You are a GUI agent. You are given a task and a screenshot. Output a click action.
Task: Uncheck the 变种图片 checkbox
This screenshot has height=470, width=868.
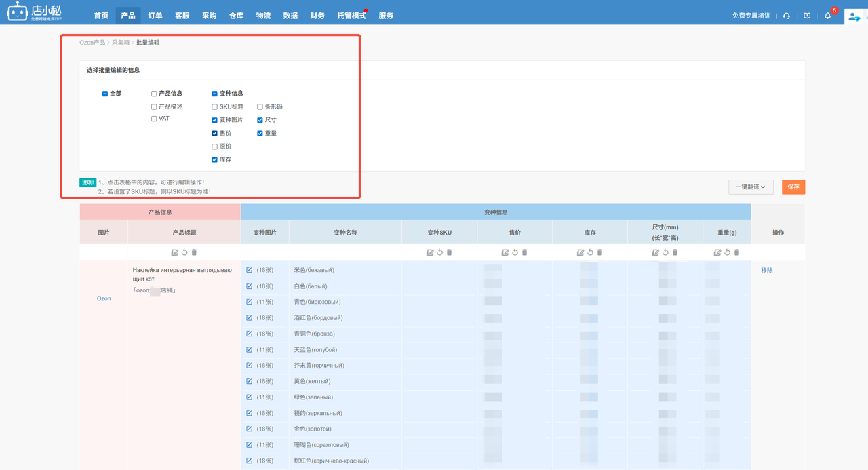(x=215, y=120)
